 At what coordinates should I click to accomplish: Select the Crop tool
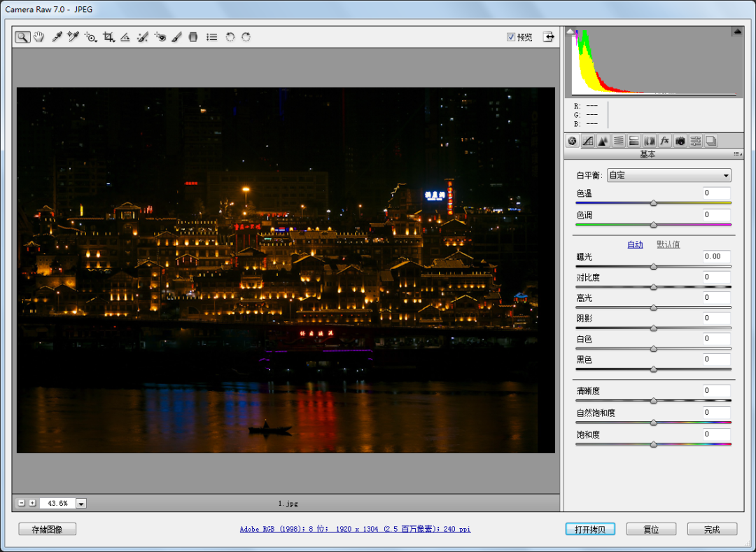pos(109,36)
